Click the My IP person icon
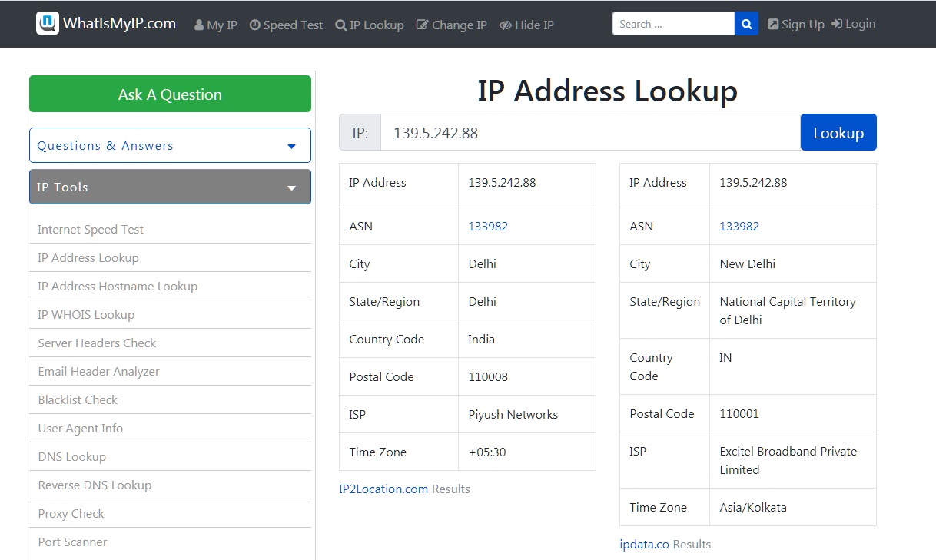Viewport: 936px width, 560px height. point(199,25)
